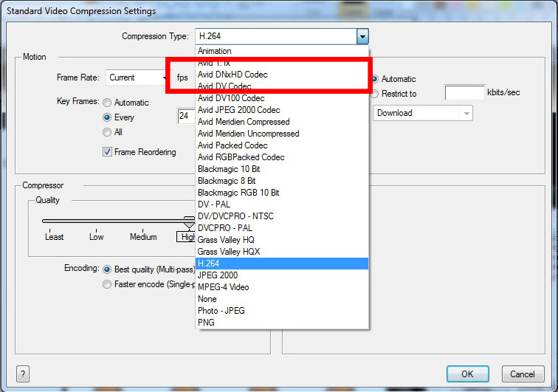The width and height of the screenshot is (558, 392).
Task: Select Grass Valley HQX codec
Action: [282, 251]
